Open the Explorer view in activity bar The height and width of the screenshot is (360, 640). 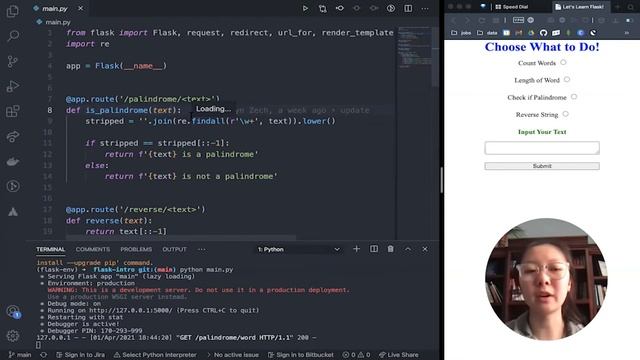tap(13, 11)
